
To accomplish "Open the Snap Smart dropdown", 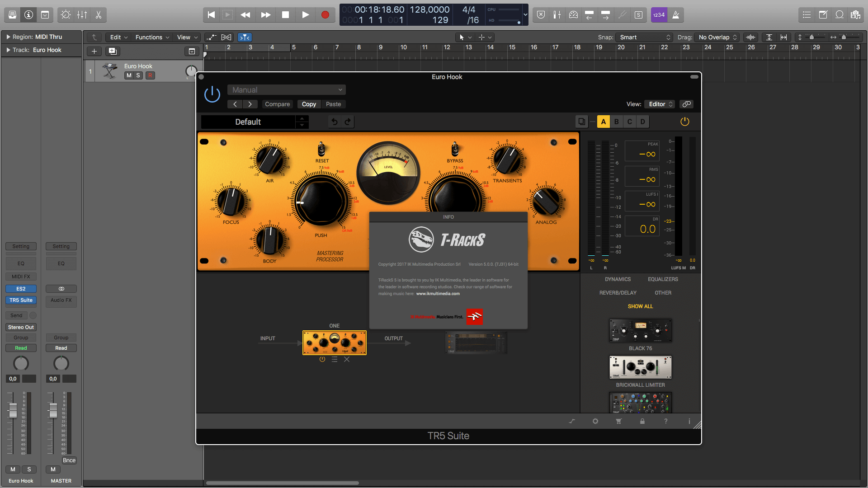I will pyautogui.click(x=645, y=37).
